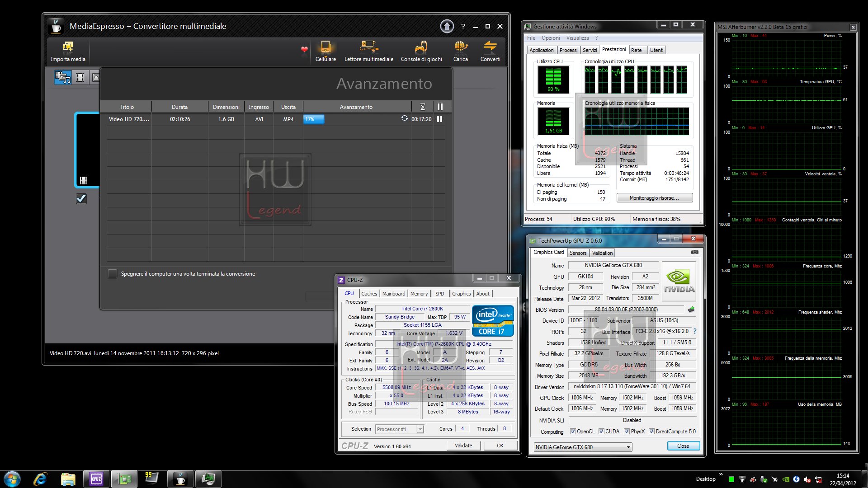Viewport: 868px width, 488px height.
Task: Toggle OpenCL checkbox in GPU-Z
Action: click(x=573, y=432)
